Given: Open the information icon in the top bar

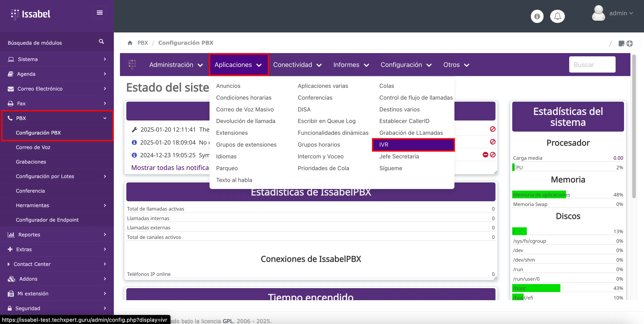Looking at the screenshot, I should [x=537, y=16].
